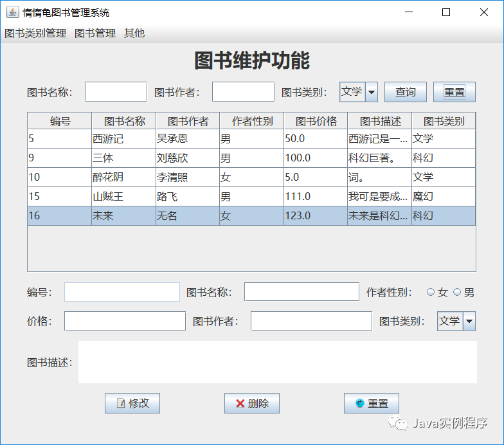
Task: Click the 词。 description cell
Action: tap(379, 177)
